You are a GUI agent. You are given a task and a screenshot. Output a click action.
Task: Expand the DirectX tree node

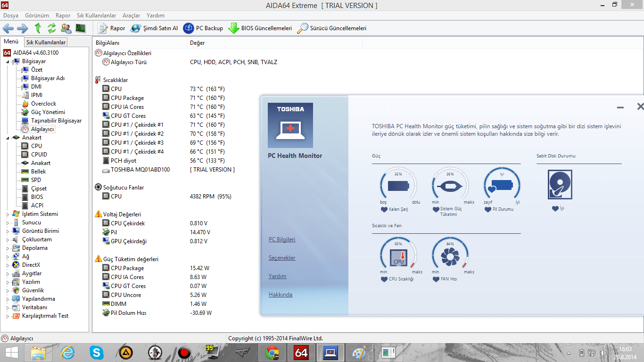[8, 265]
